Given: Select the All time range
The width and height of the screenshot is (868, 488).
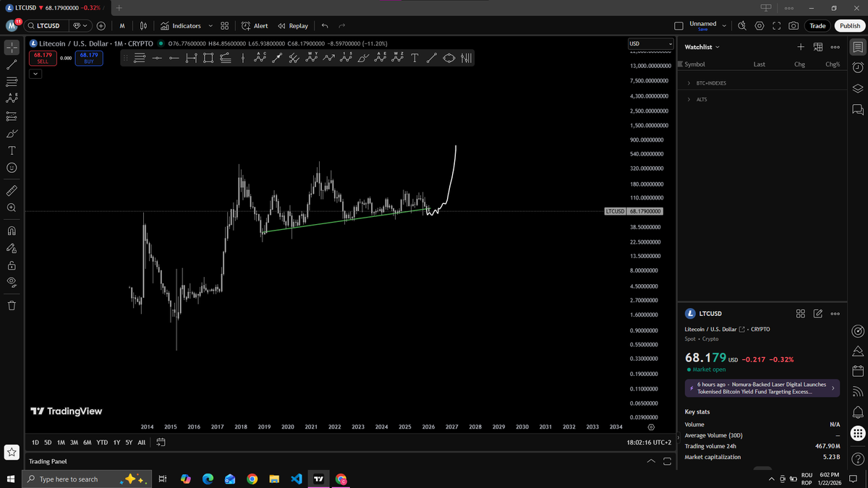Looking at the screenshot, I should [141, 442].
